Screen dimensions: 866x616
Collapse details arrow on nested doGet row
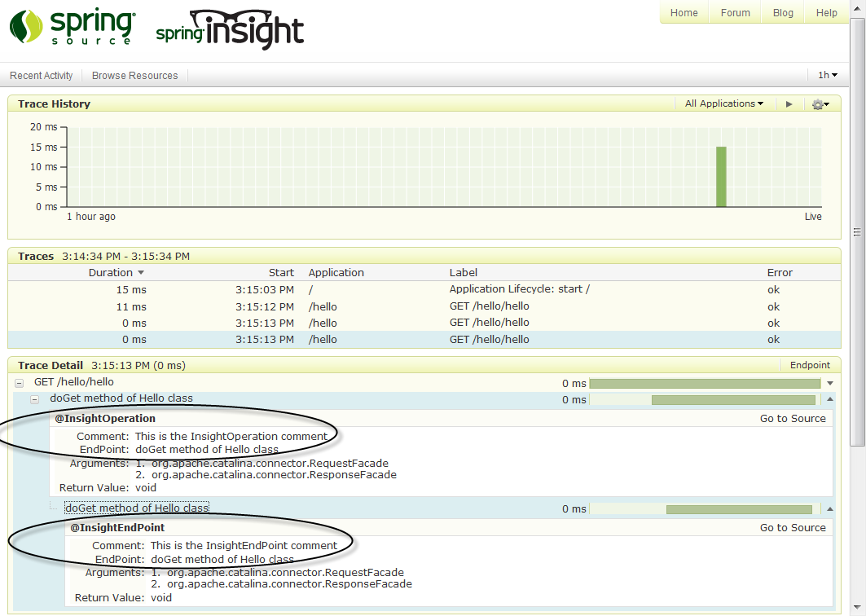point(830,508)
